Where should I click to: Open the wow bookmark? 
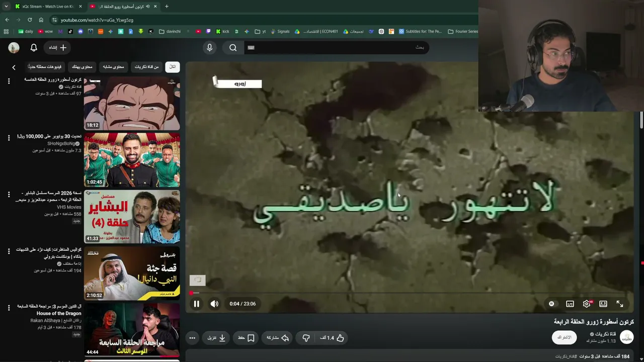45,31
